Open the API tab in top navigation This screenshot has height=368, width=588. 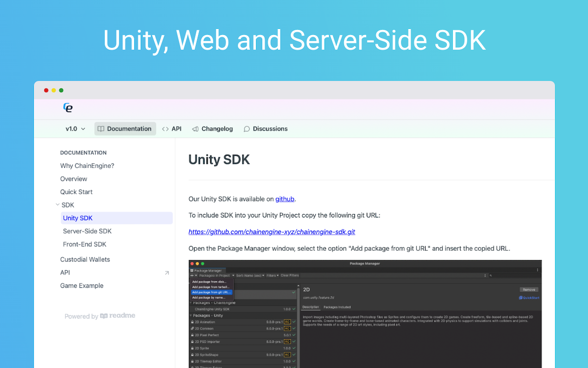[x=172, y=129]
